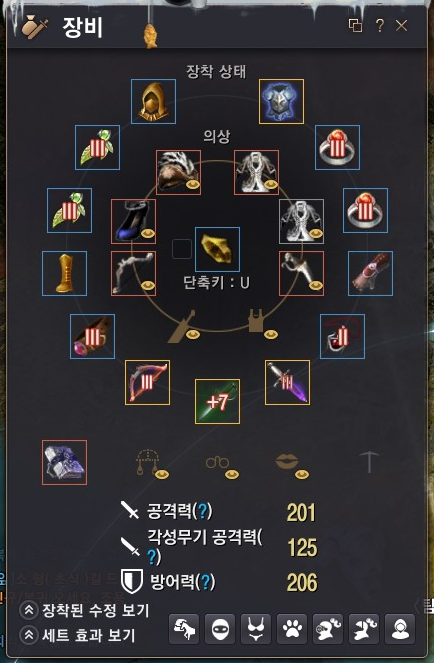Image resolution: width=434 pixels, height=663 pixels.
Task: Tick the checkbox beside the alchemy stone
Action: 182,249
